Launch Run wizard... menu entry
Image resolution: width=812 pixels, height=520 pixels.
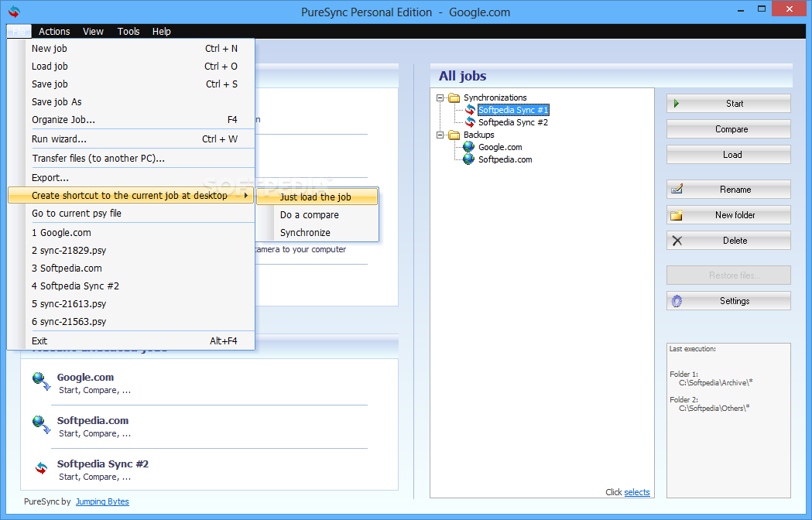click(132, 139)
